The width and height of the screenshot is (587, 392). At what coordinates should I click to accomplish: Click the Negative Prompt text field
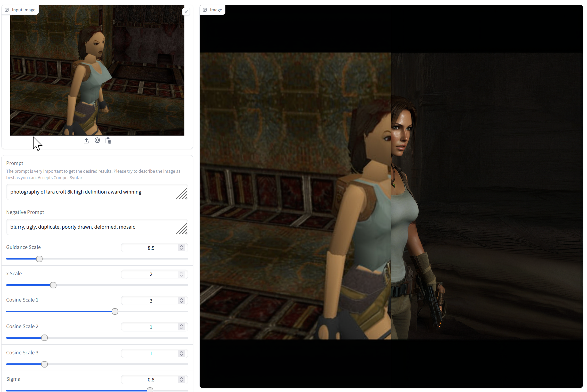coord(97,227)
